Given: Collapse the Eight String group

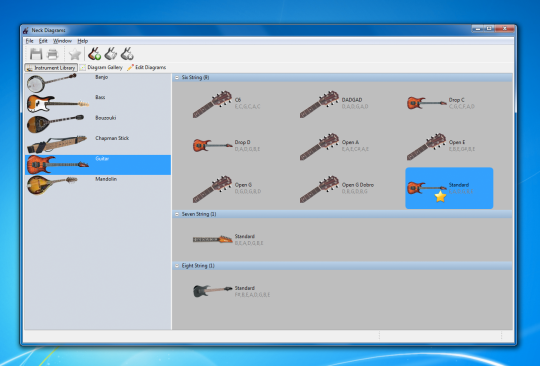Looking at the screenshot, I should 177,266.
